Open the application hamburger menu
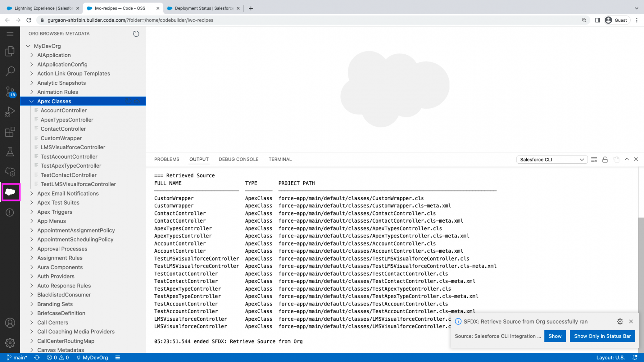The width and height of the screenshot is (644, 362). click(10, 34)
